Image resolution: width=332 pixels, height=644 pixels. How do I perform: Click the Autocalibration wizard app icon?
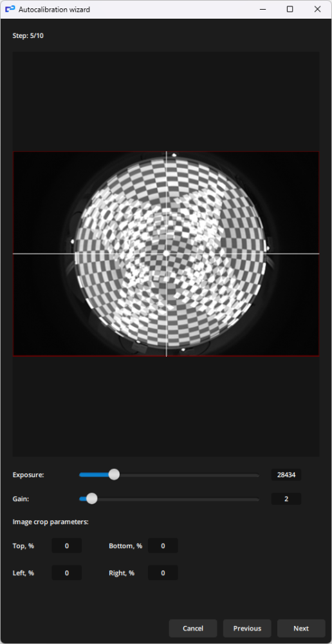(10, 9)
